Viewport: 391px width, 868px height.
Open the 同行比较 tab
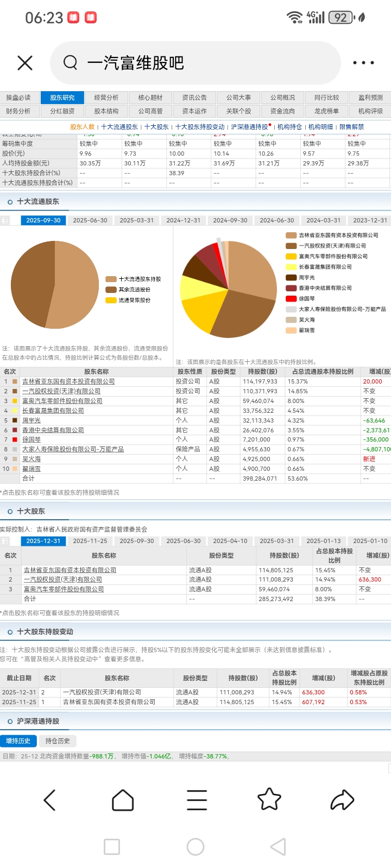coord(327,98)
